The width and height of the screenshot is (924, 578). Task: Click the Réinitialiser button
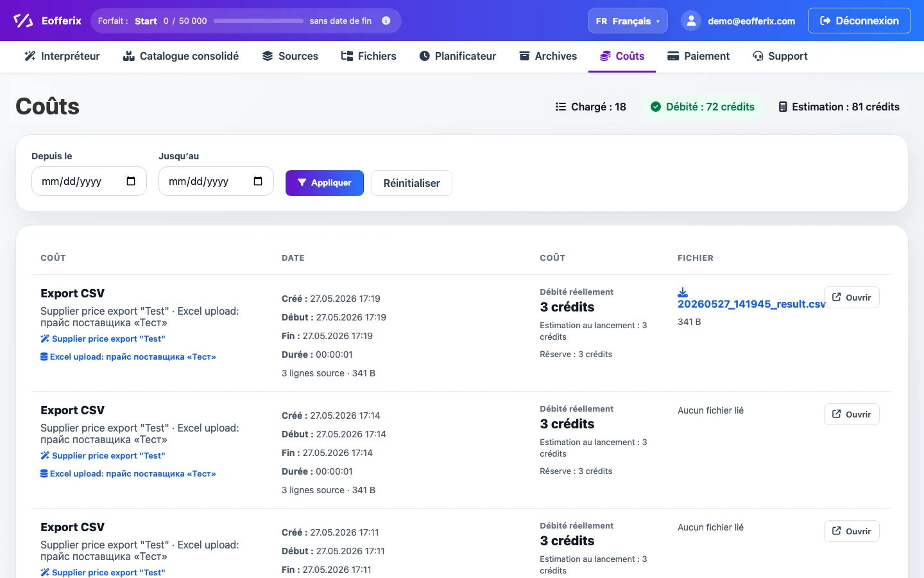coord(412,183)
